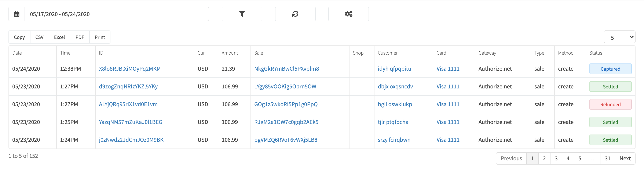The height and width of the screenshot is (176, 644).
Task: Sort by the ID column header
Action: [144, 53]
